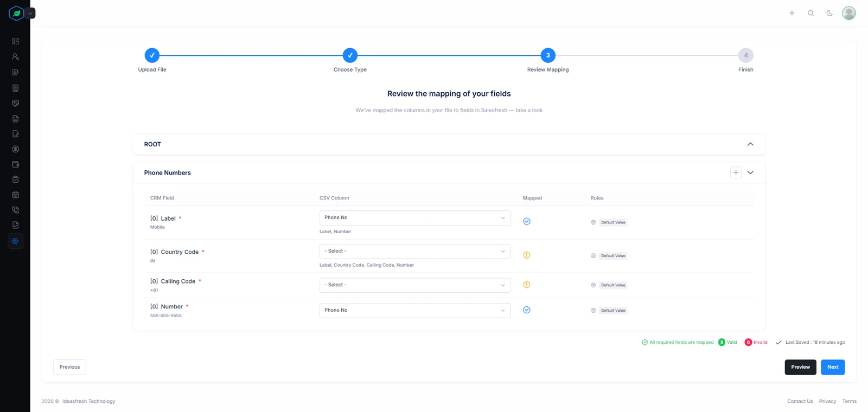
Task: Open the report chart file icon in sidebar
Action: coord(15,225)
